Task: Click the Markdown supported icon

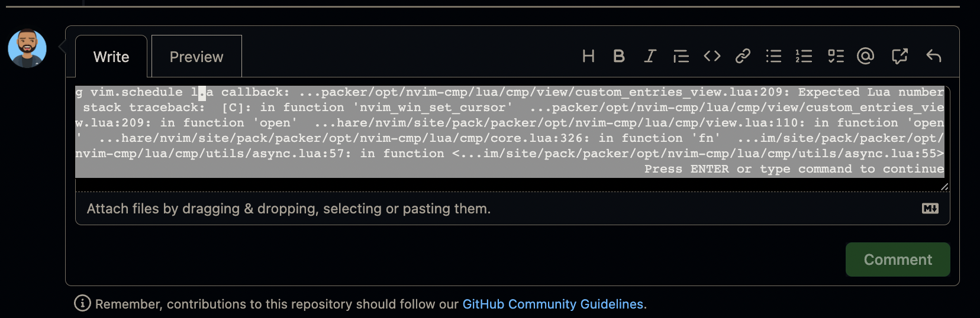Action: (x=930, y=209)
